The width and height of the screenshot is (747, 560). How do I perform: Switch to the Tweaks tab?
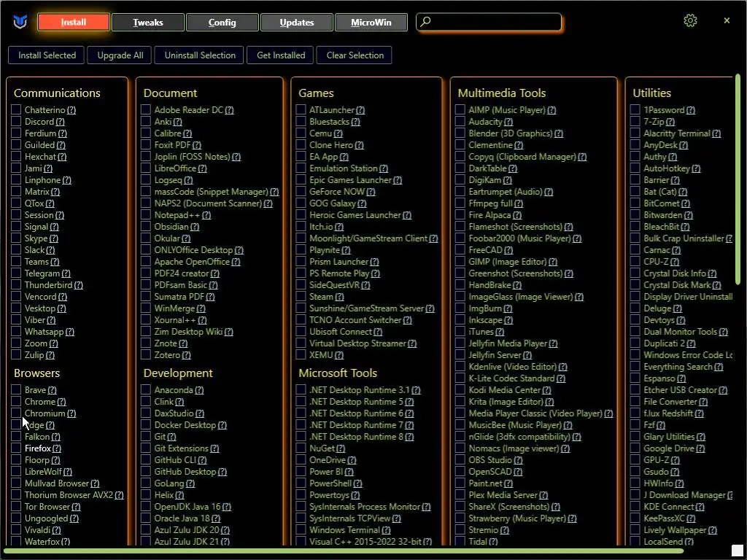(147, 22)
